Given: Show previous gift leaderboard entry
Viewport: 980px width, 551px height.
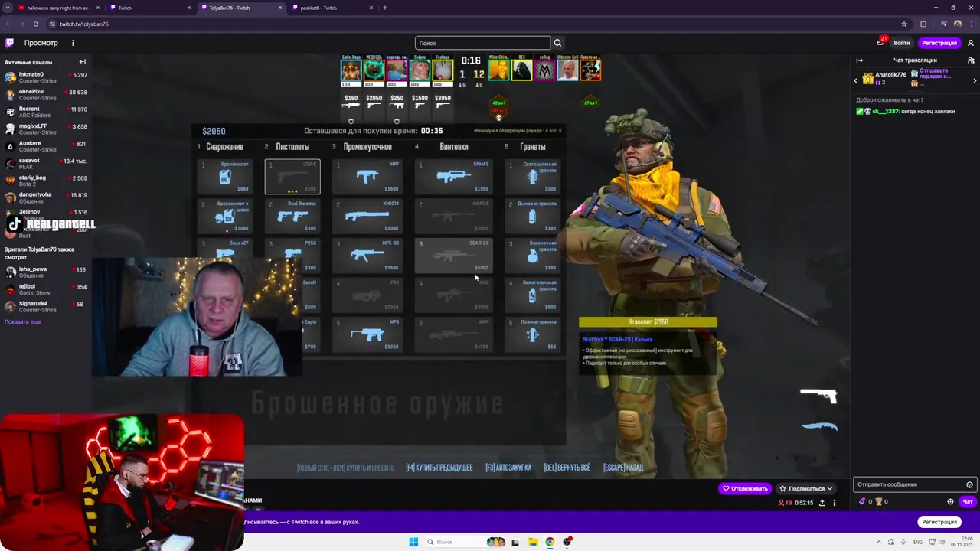Looking at the screenshot, I should (x=856, y=80).
